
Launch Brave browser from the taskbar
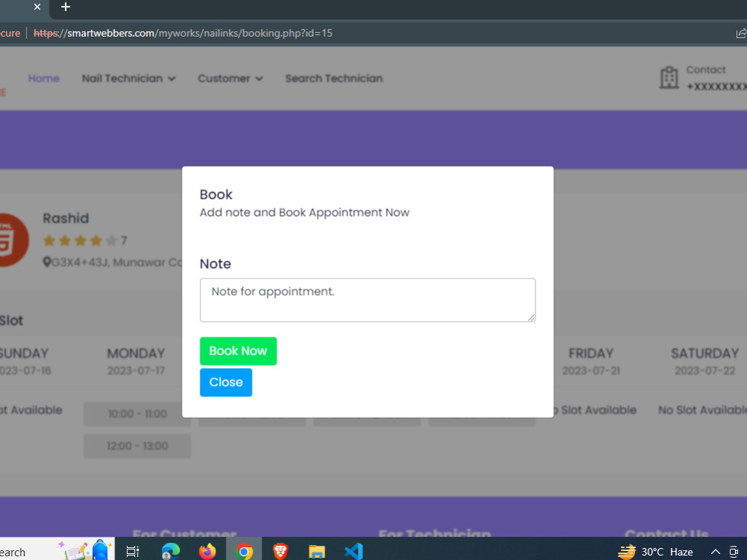(280, 552)
